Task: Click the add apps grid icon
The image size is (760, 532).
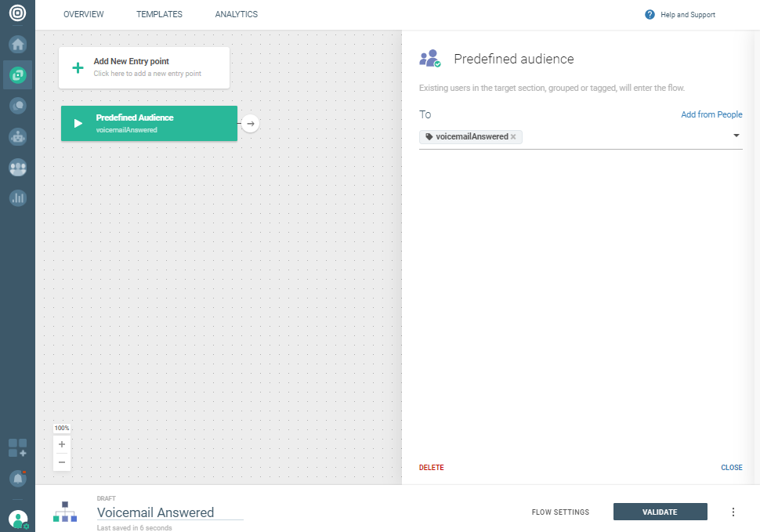Action: [x=17, y=448]
